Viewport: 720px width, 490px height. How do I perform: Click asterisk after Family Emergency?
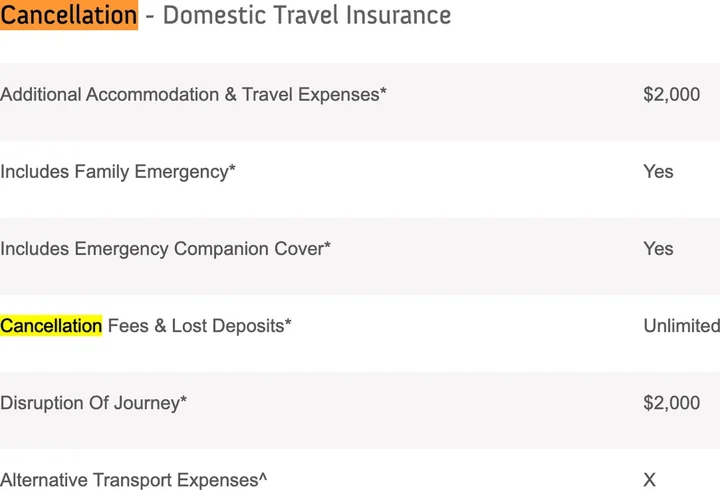pos(232,170)
